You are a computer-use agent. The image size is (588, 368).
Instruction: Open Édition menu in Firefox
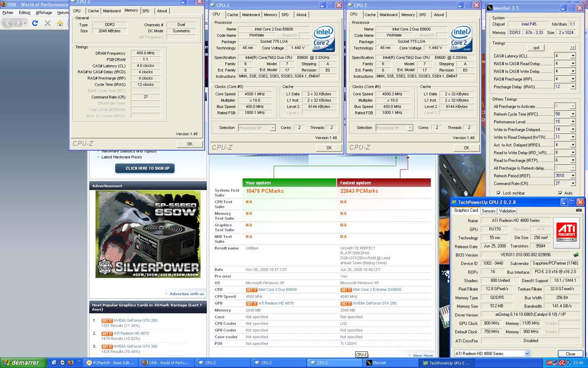(x=24, y=13)
